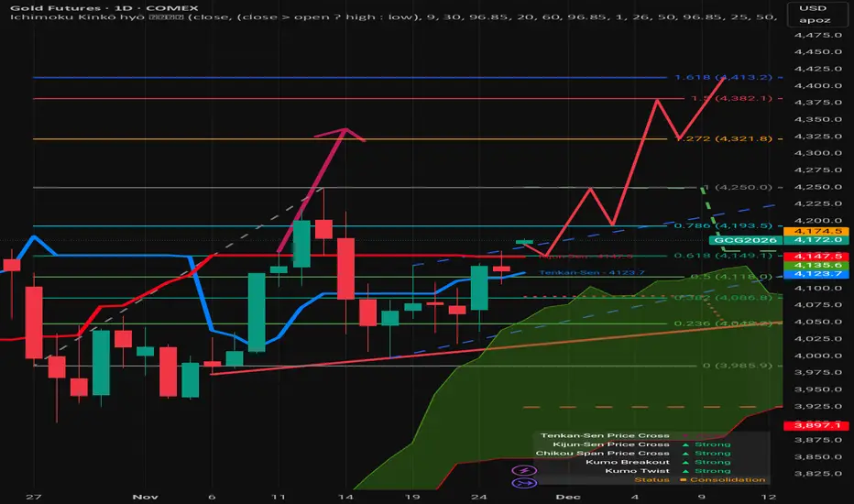The image size is (854, 504).
Task: Click the 3,825.0 price axis label
Action: coord(818,474)
